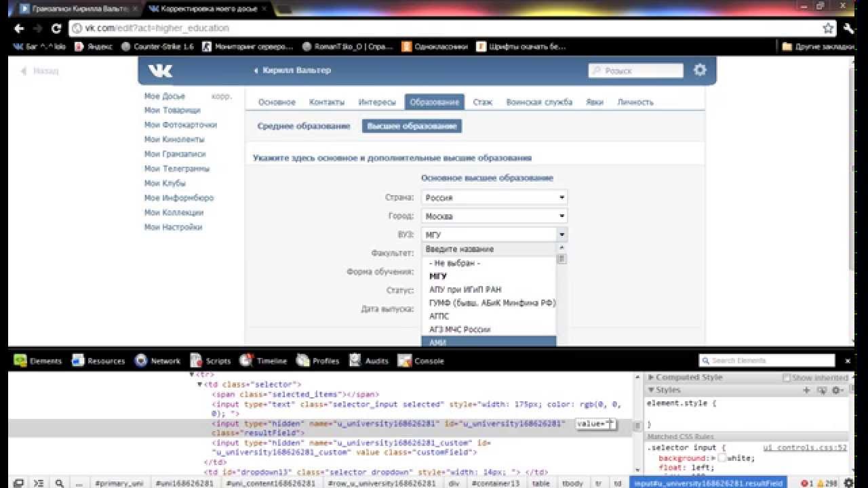The height and width of the screenshot is (488, 868).
Task: Select the Высшее образование sub-tab
Action: 412,126
